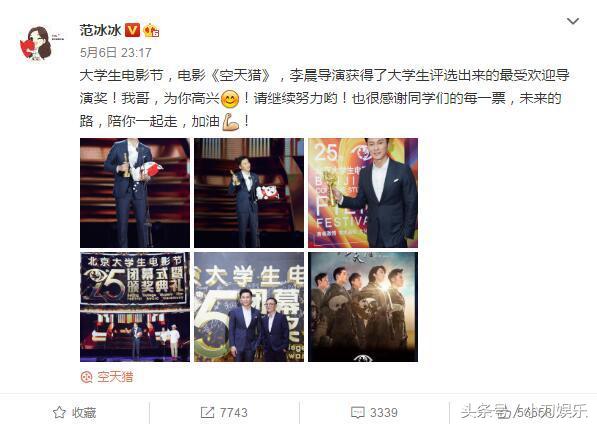This screenshot has width=597, height=424.
Task: Open the post options chevron menu
Action: click(x=573, y=21)
